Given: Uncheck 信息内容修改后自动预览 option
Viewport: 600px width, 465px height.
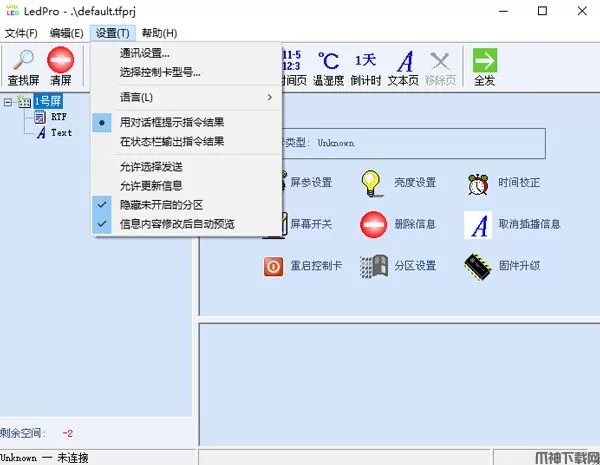Looking at the screenshot, I should (x=187, y=224).
